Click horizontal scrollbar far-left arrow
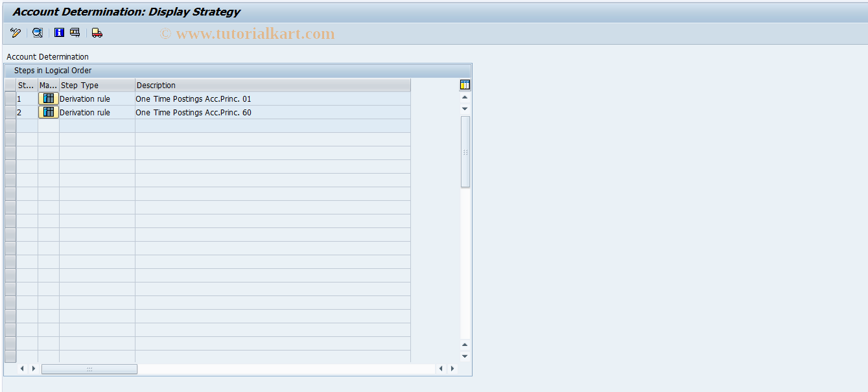This screenshot has width=868, height=392. [x=21, y=369]
